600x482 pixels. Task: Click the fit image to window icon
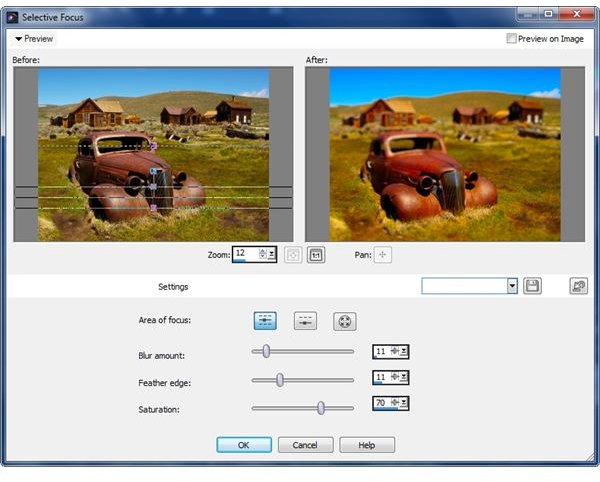tap(293, 255)
